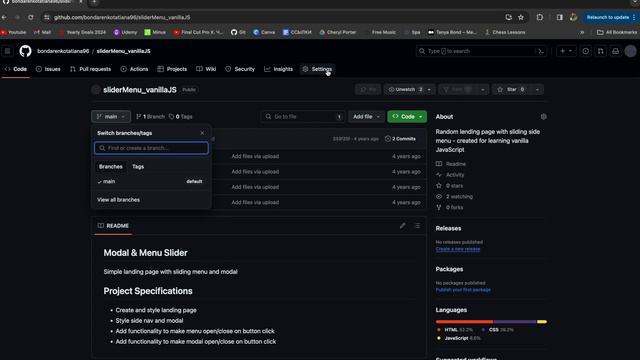Image resolution: width=640 pixels, height=360 pixels.
Task: Open the Readme link in About
Action: (x=451, y=164)
